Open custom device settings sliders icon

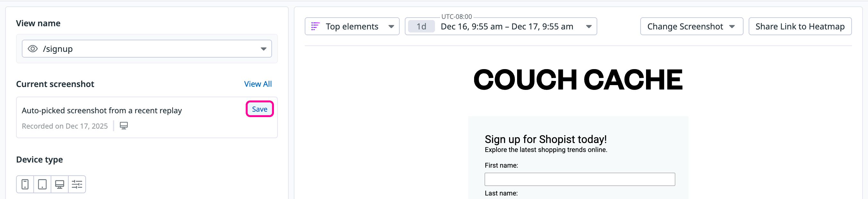[x=77, y=184]
